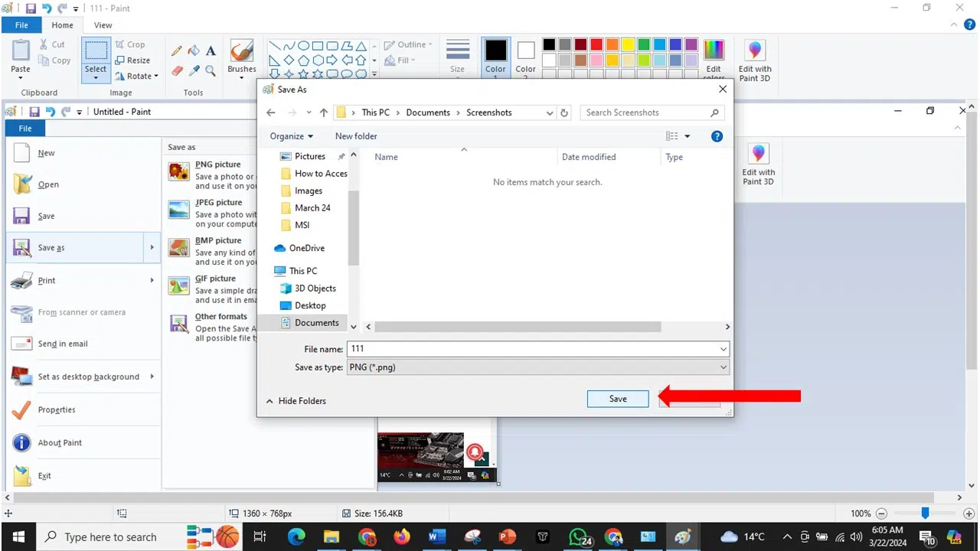980x551 pixels.
Task: Expand the Shapes gallery more arrow
Action: (x=374, y=74)
